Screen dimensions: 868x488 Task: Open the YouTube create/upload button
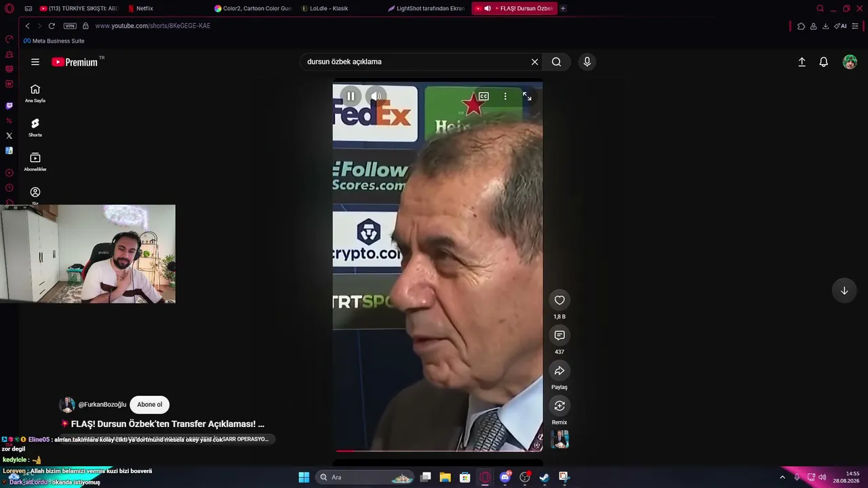tap(802, 62)
